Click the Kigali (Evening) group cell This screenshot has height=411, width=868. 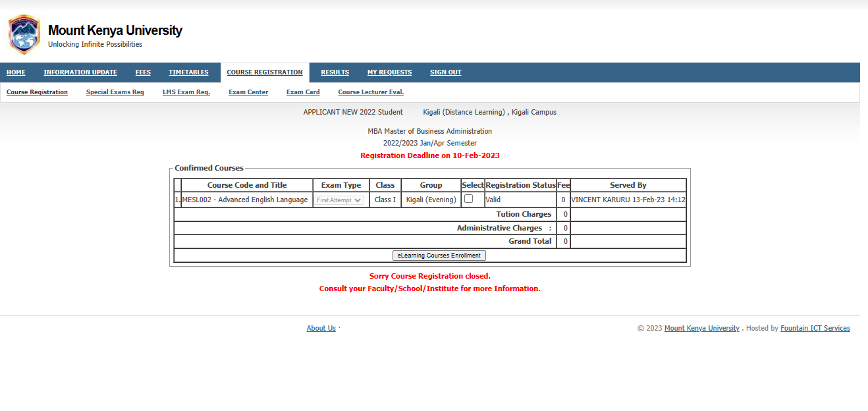click(431, 200)
